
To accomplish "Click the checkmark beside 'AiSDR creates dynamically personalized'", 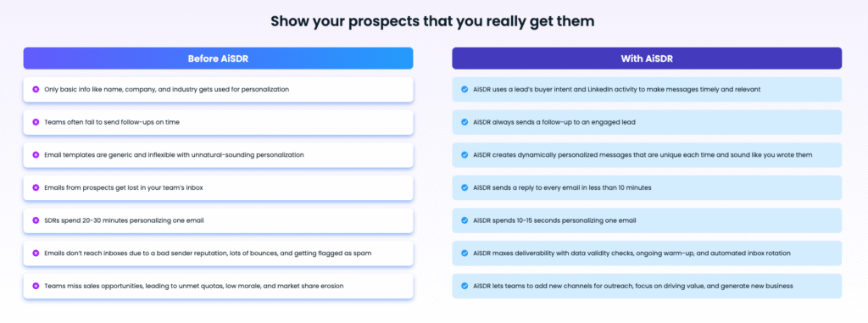I will [x=465, y=154].
